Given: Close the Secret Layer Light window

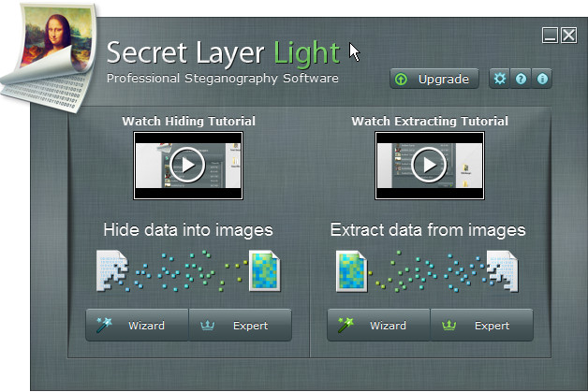Looking at the screenshot, I should coord(569,36).
